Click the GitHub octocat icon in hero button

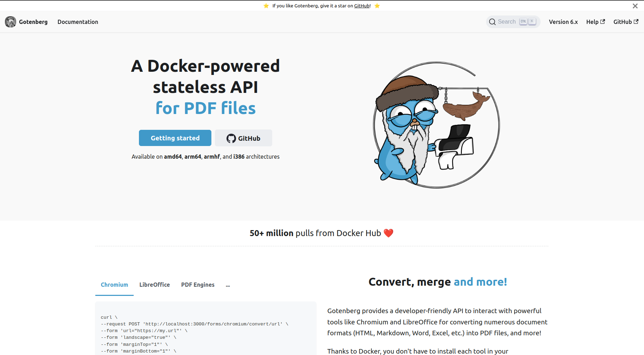tap(231, 138)
